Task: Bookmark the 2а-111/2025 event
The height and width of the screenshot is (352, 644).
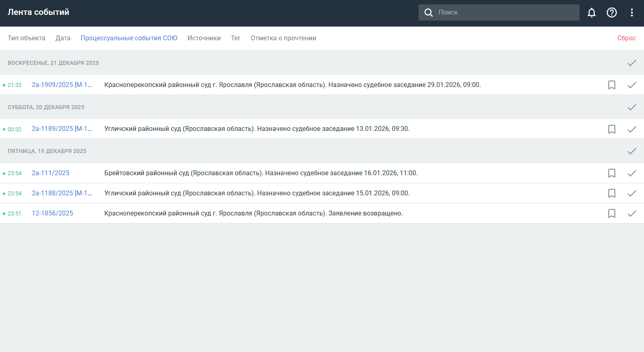Action: tap(611, 173)
